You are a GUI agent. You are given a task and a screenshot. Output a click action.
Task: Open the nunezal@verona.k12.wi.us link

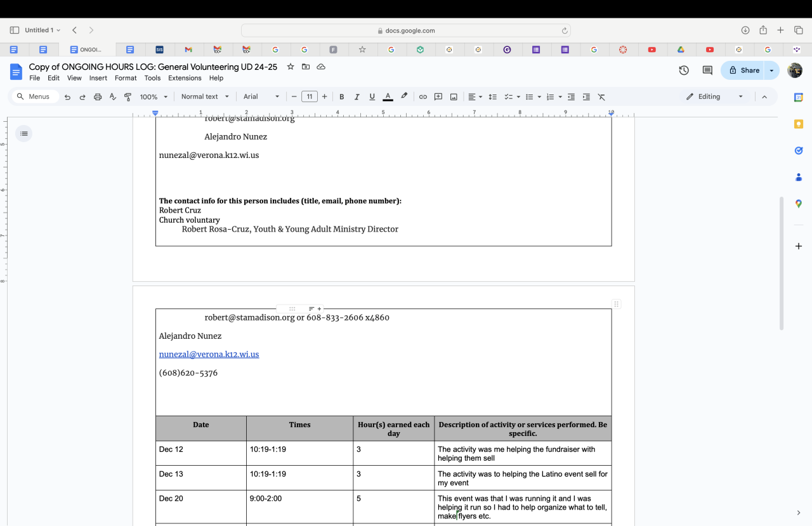[209, 355]
